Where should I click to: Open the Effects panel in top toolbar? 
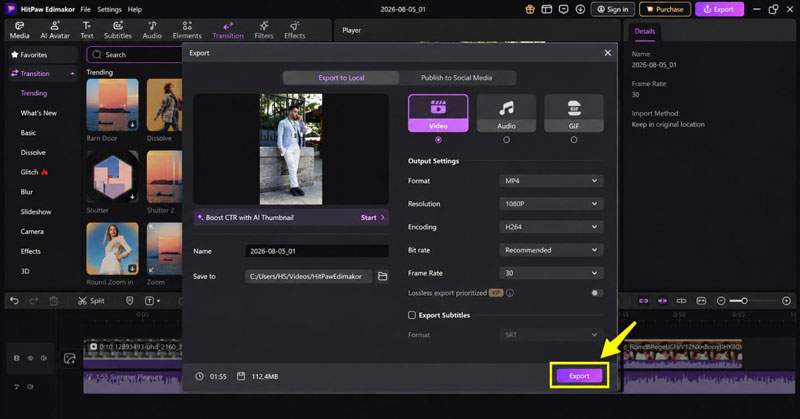294,30
